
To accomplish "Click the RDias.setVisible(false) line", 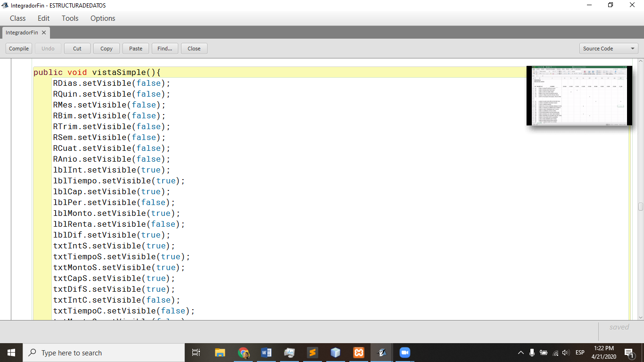I will 112,83.
